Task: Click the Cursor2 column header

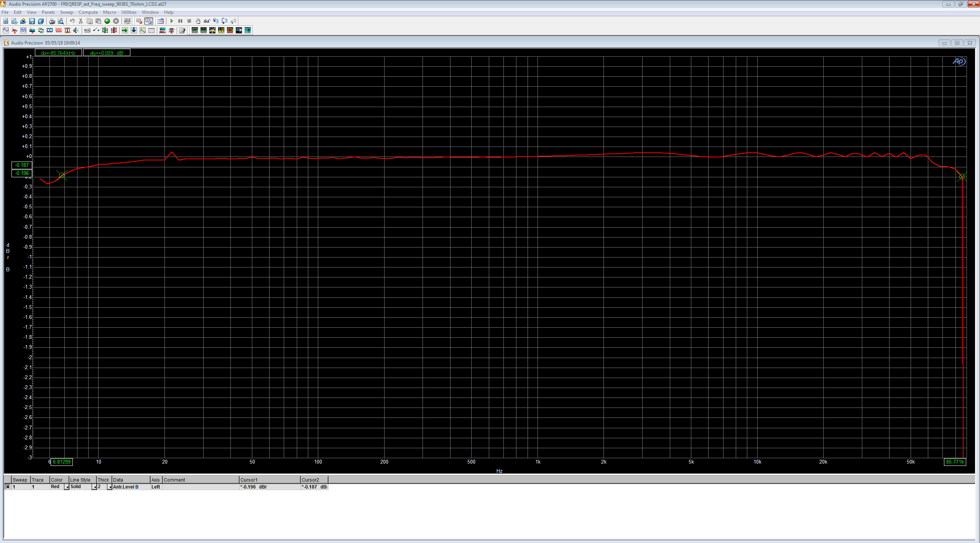Action: coord(314,480)
